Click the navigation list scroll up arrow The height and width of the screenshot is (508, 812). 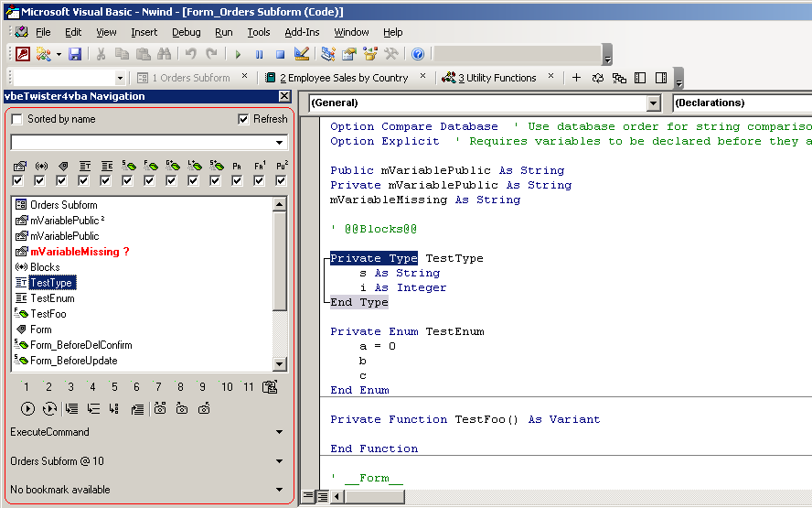pyautogui.click(x=280, y=204)
